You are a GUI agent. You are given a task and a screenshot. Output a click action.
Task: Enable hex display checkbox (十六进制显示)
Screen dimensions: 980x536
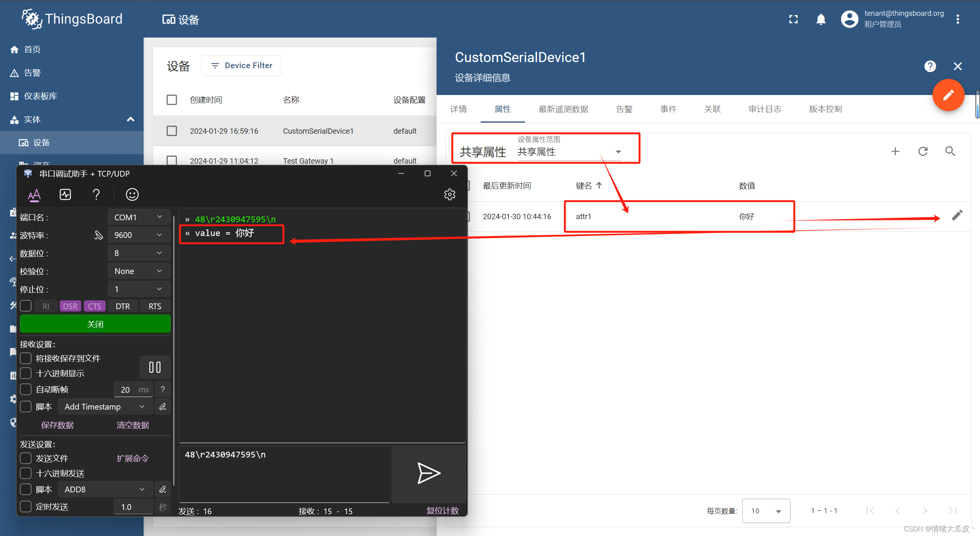coord(26,373)
